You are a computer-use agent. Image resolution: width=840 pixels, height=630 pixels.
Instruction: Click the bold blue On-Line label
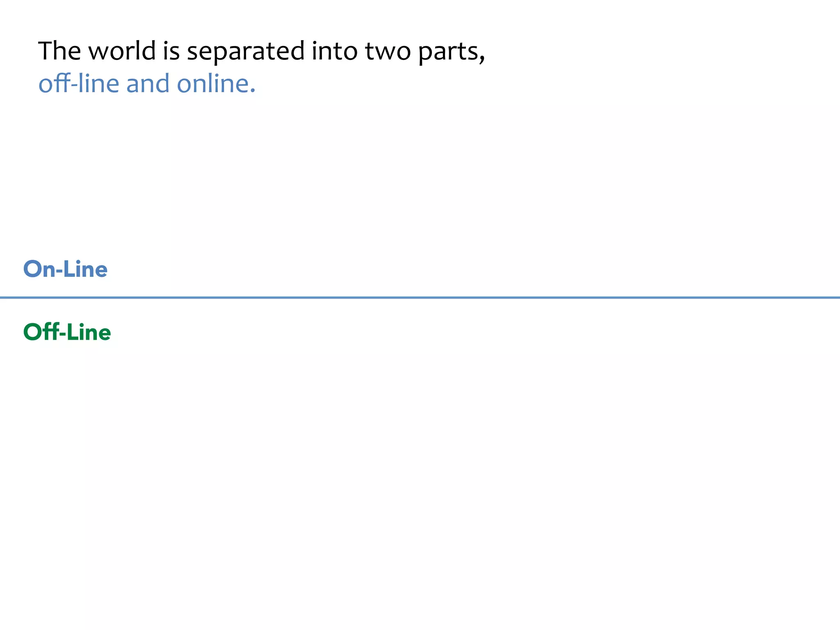point(66,269)
